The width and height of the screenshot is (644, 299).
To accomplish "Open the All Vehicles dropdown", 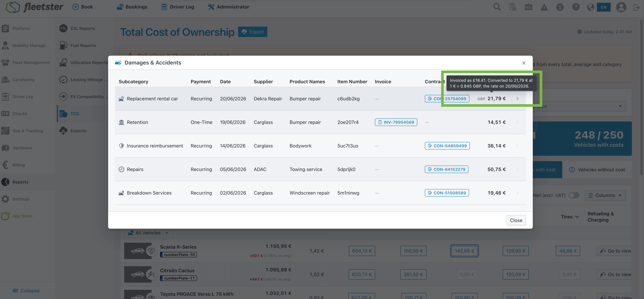I will 148,233.
